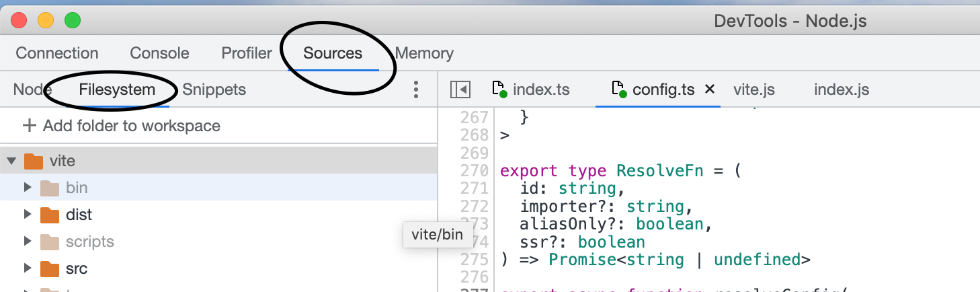Screen dimensions: 980x292
Task: Open the vite.js editor tab
Action: (754, 89)
